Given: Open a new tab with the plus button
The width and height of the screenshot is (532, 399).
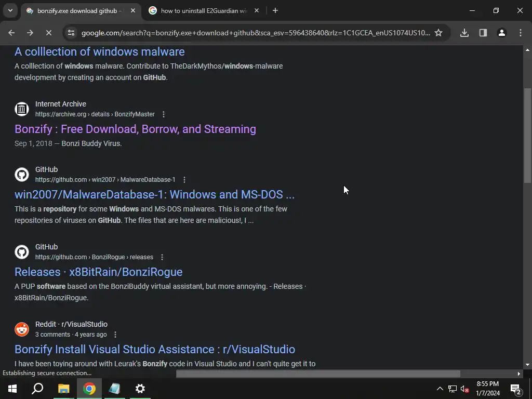Looking at the screenshot, I should (x=275, y=11).
